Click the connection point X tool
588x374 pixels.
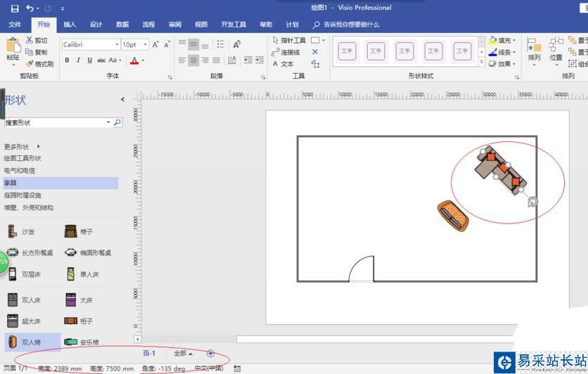315,52
